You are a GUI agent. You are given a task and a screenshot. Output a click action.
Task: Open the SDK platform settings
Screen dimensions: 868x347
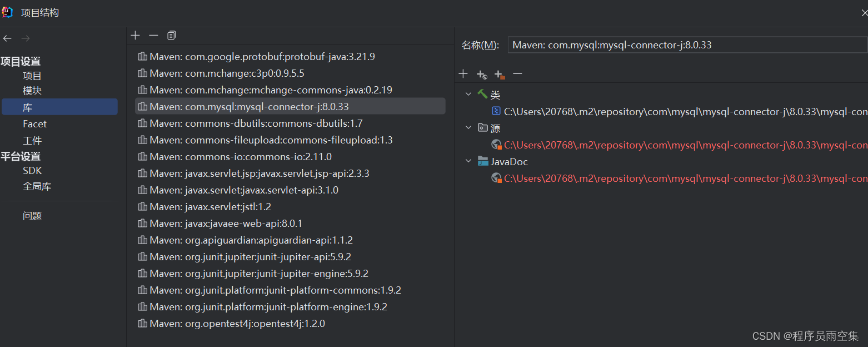click(32, 171)
